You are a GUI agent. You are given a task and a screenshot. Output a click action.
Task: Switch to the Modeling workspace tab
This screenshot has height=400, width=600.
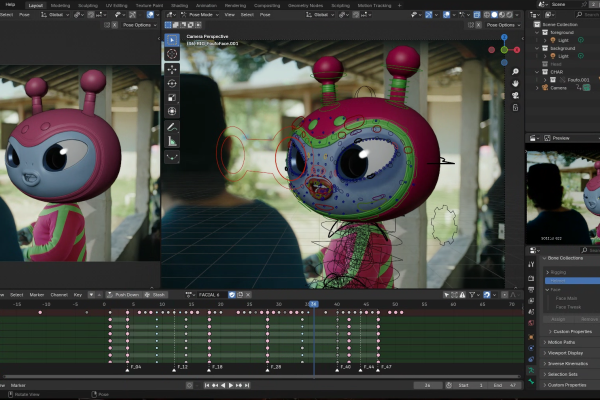coord(60,5)
